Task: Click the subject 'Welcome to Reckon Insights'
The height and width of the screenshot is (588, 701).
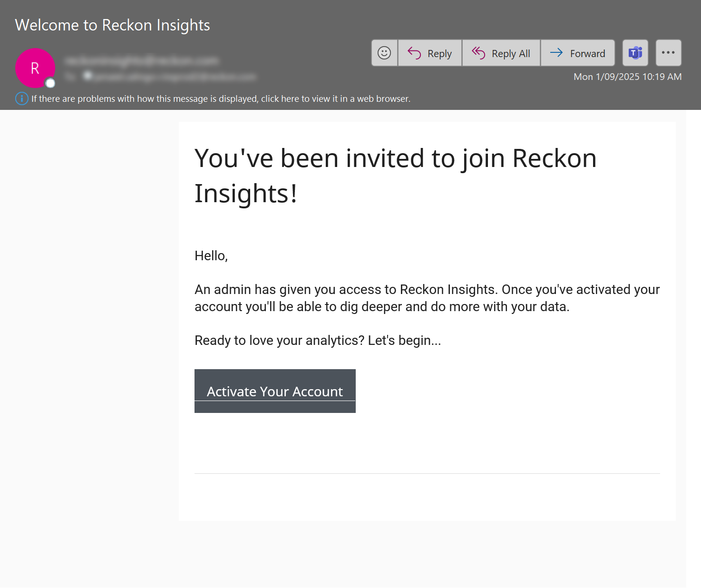Action: click(112, 25)
